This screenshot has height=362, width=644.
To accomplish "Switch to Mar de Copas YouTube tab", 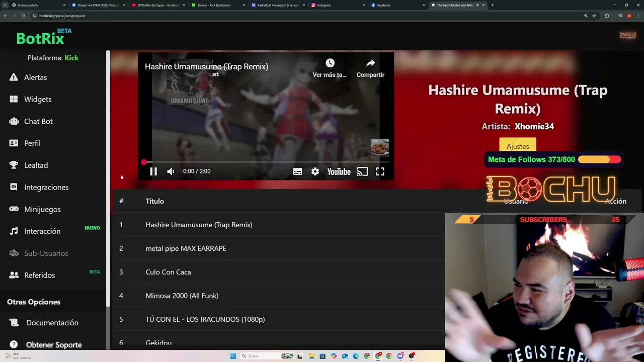I will (x=158, y=5).
